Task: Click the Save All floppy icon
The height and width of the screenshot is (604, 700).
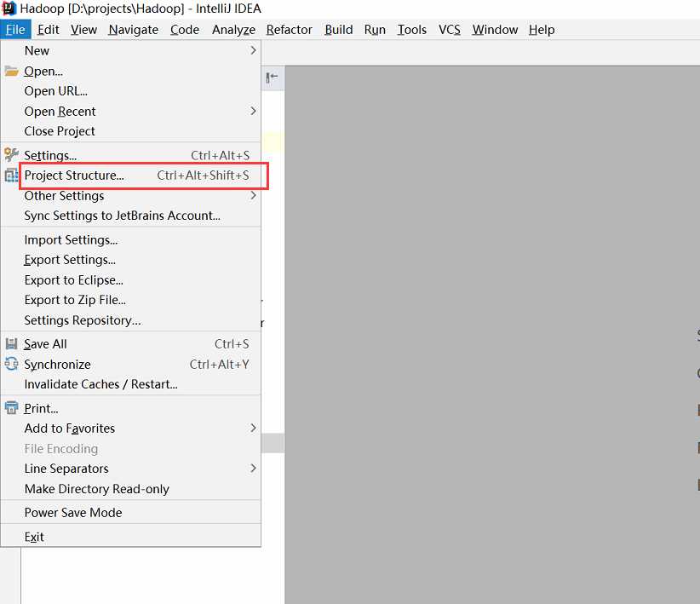Action: (x=11, y=344)
